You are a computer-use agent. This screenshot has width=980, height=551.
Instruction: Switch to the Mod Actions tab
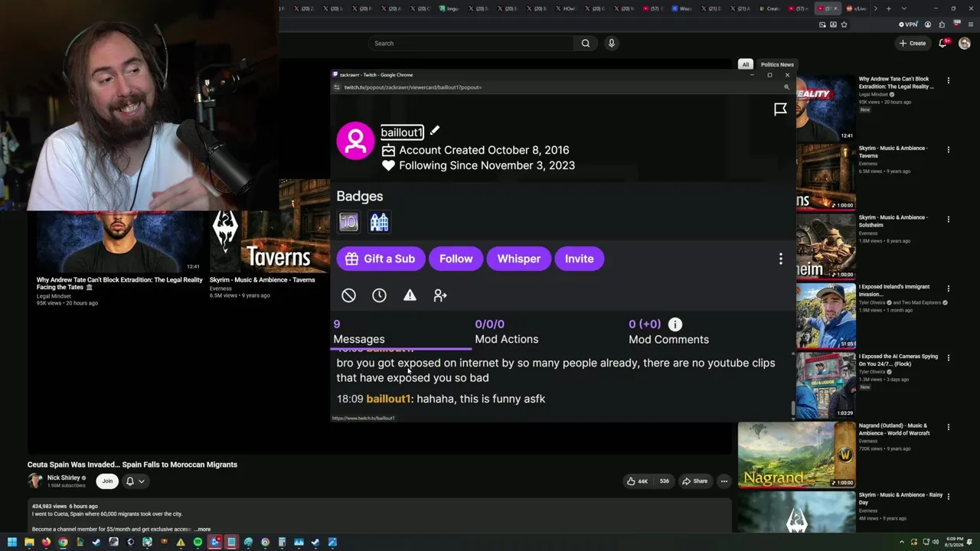pos(506,331)
